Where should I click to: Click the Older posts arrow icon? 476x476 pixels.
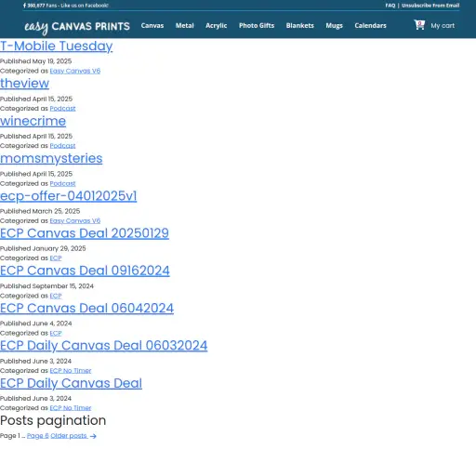coord(93,436)
